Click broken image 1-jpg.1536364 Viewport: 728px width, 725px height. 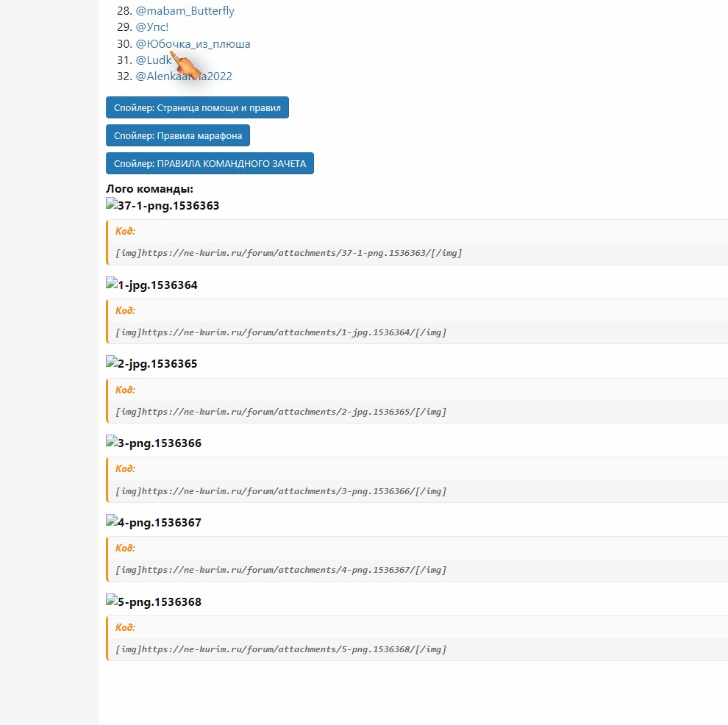(151, 285)
